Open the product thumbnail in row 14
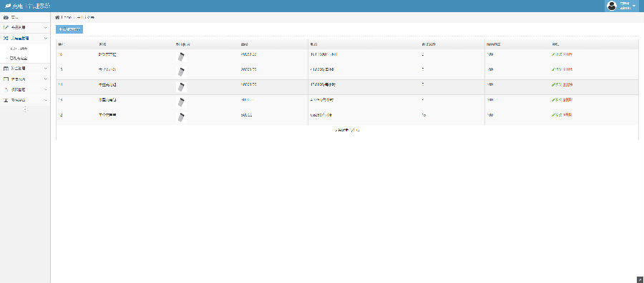This screenshot has width=644, height=283. (x=181, y=87)
